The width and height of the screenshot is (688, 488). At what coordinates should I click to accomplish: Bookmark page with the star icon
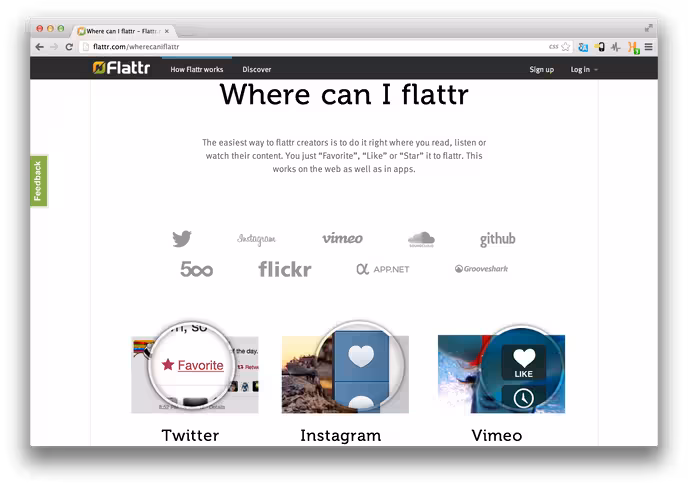coord(566,47)
